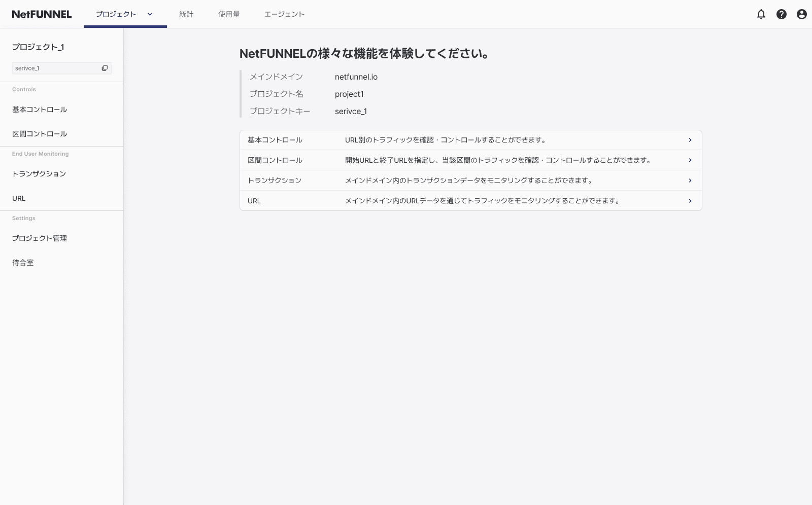The width and height of the screenshot is (812, 505).
Task: Click the プロジェクト_1 sidebar title
Action: pyautogui.click(x=38, y=47)
